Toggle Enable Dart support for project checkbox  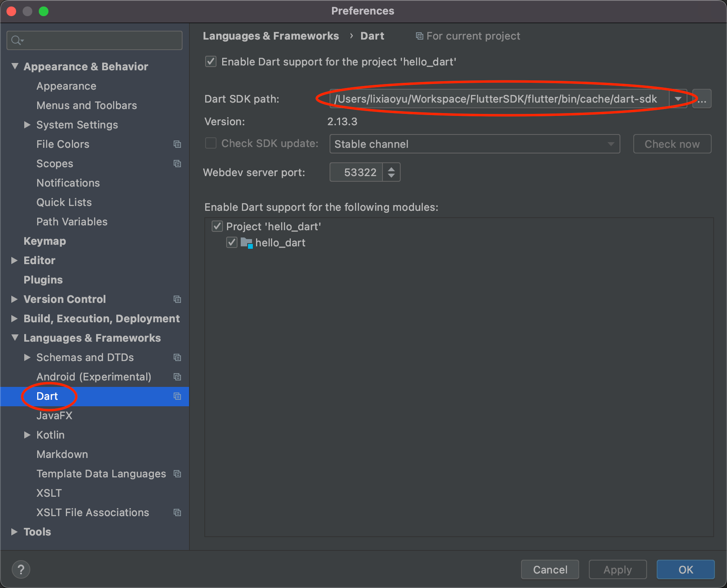point(211,62)
